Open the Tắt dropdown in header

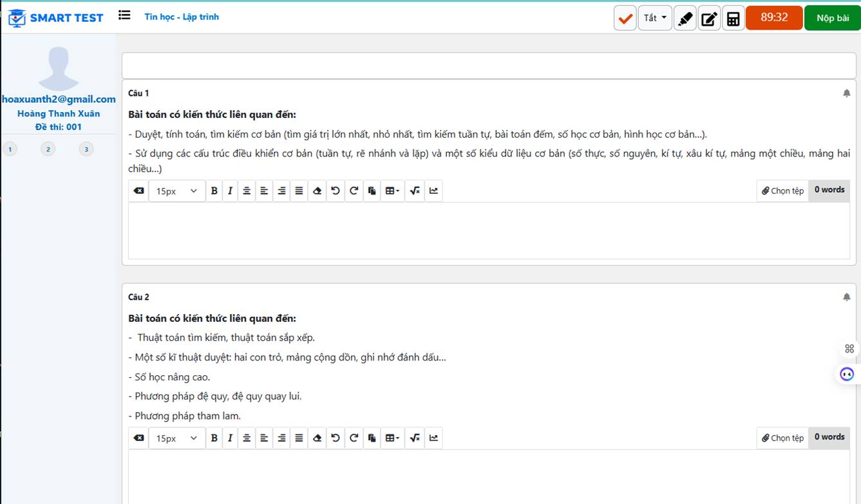655,18
